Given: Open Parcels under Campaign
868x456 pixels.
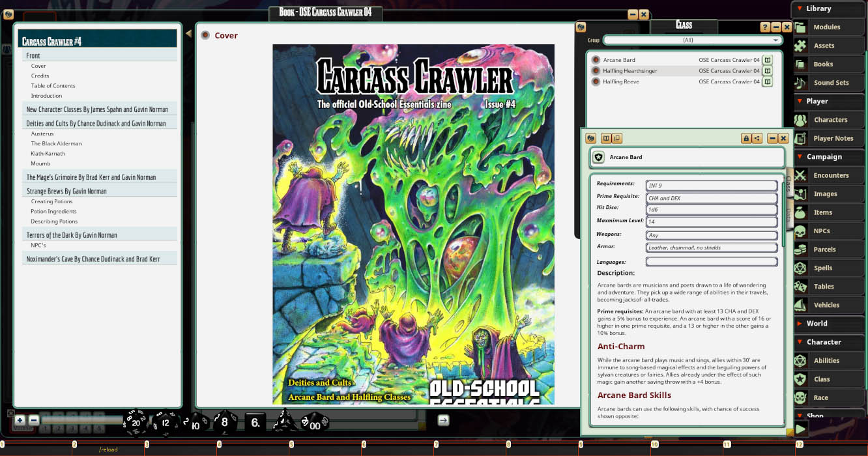Looking at the screenshot, I should pos(829,249).
